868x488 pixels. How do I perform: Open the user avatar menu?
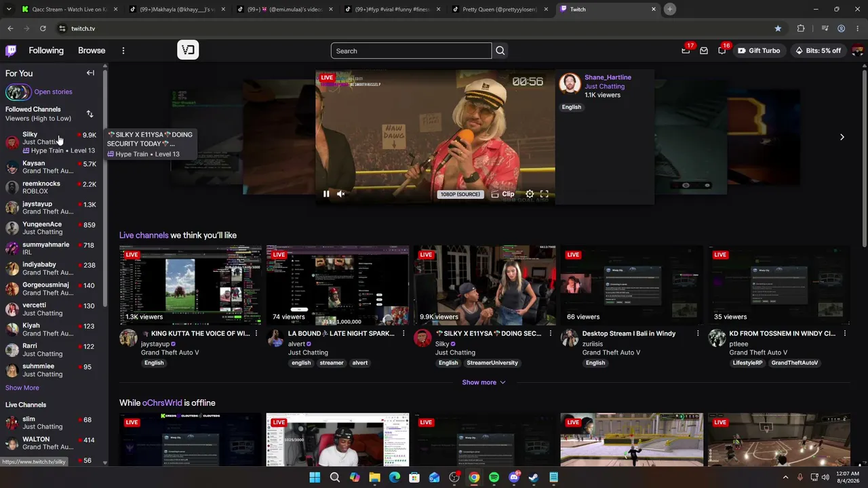[x=857, y=51]
